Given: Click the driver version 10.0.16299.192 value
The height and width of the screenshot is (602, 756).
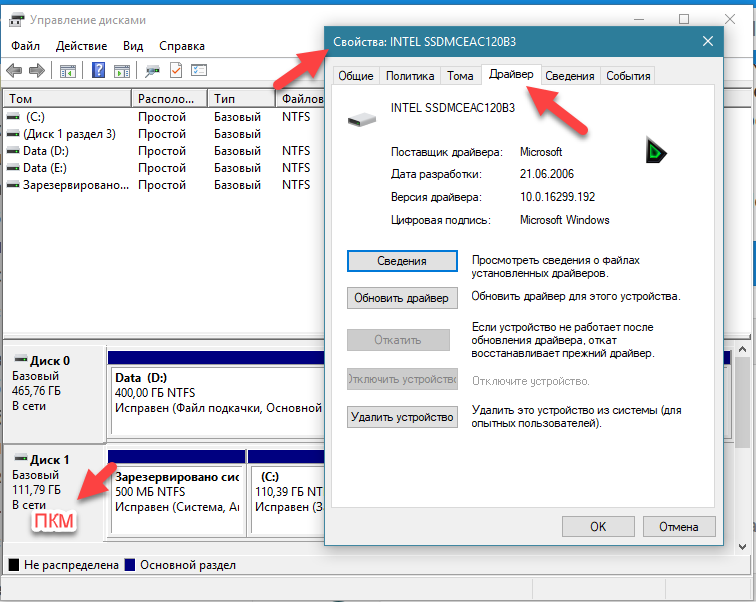Looking at the screenshot, I should 557,197.
